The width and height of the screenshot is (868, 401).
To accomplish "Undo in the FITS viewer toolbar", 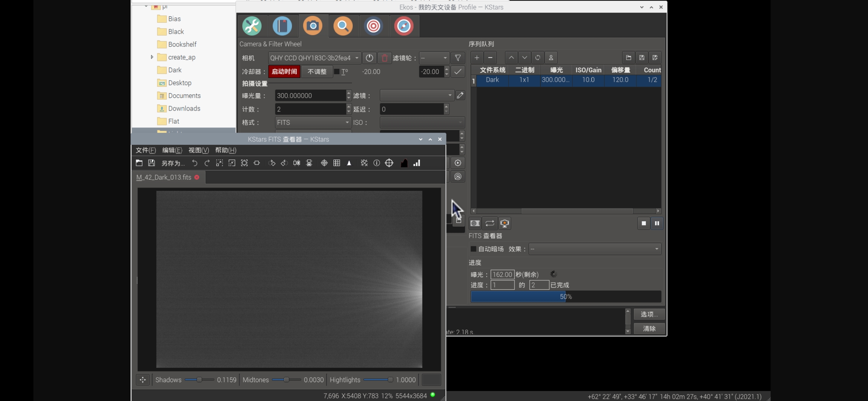I will coord(194,163).
